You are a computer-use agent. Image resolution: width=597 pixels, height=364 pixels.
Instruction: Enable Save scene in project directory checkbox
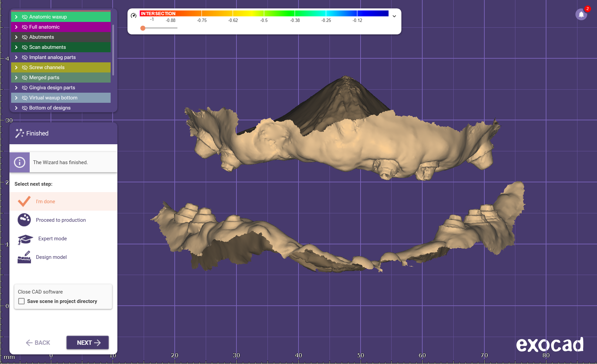pyautogui.click(x=22, y=301)
